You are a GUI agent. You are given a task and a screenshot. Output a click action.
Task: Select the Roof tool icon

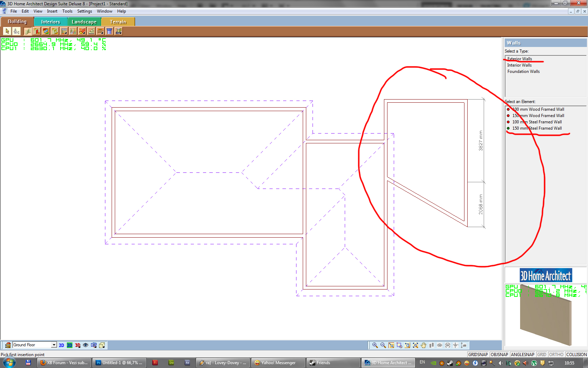(x=82, y=31)
